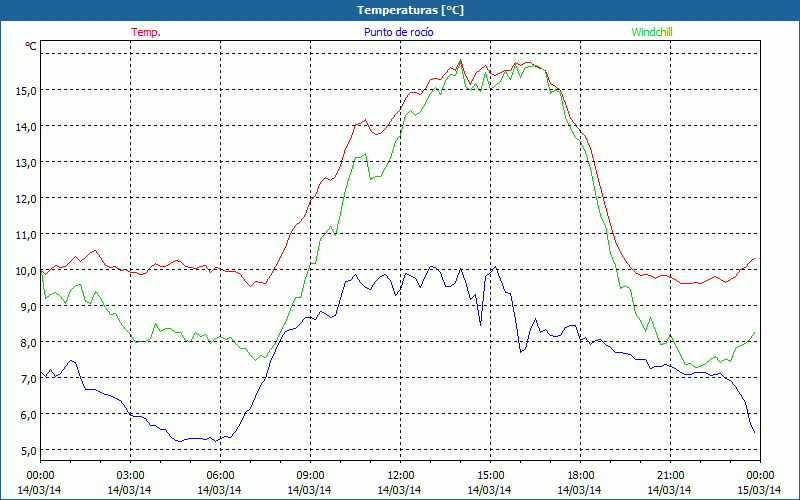Click the 18:00 time axis label
This screenshot has width=800, height=500.
tap(580, 476)
